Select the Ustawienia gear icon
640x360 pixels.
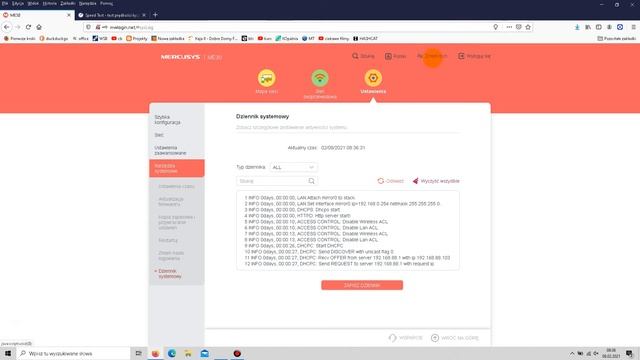click(373, 78)
